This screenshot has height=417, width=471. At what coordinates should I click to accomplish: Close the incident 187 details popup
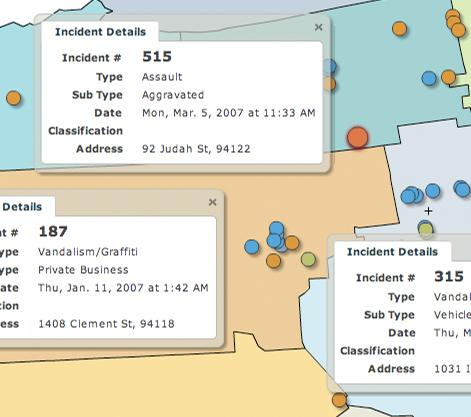[x=212, y=202]
